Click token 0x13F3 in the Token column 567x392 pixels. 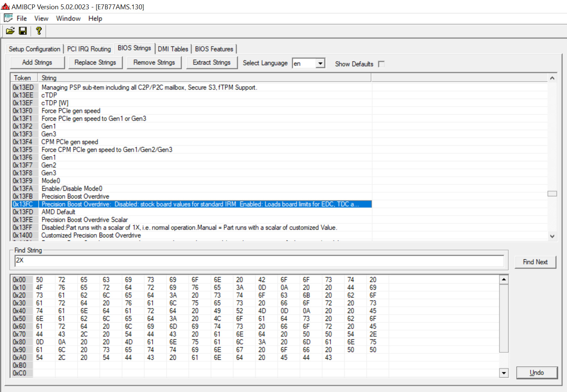point(23,134)
